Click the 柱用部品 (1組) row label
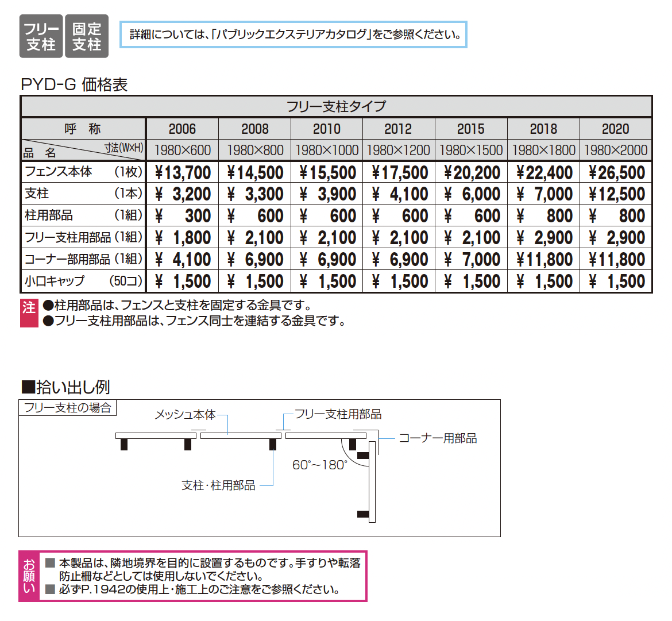The width and height of the screenshot is (672, 621). click(84, 215)
